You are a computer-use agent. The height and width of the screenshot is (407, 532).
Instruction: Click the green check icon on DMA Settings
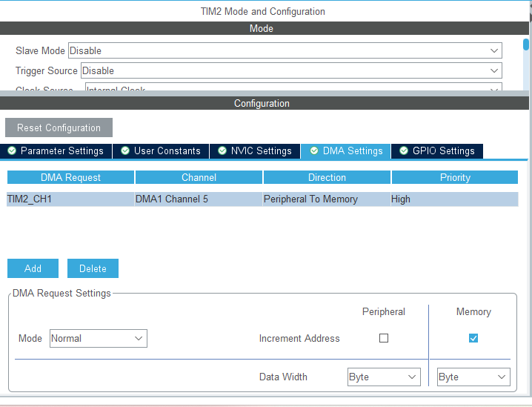pyautogui.click(x=314, y=150)
